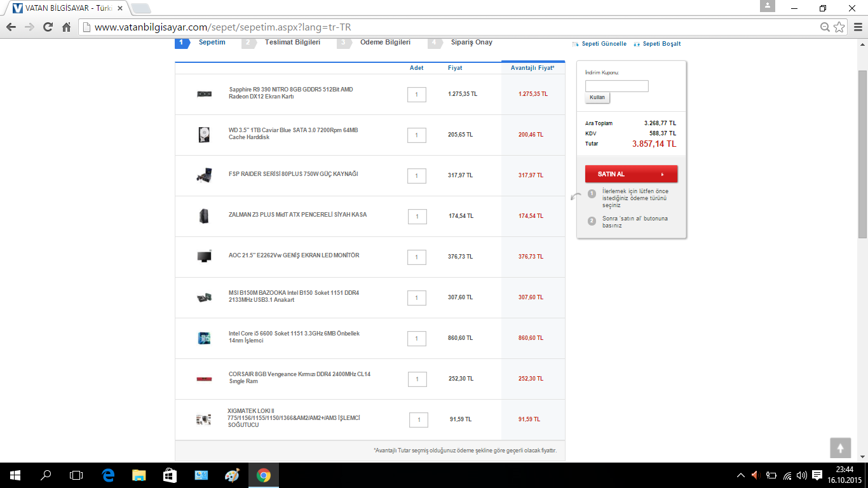Screen dimensions: 868x488
Task: Show hidden tray icons chevron
Action: [x=740, y=475]
